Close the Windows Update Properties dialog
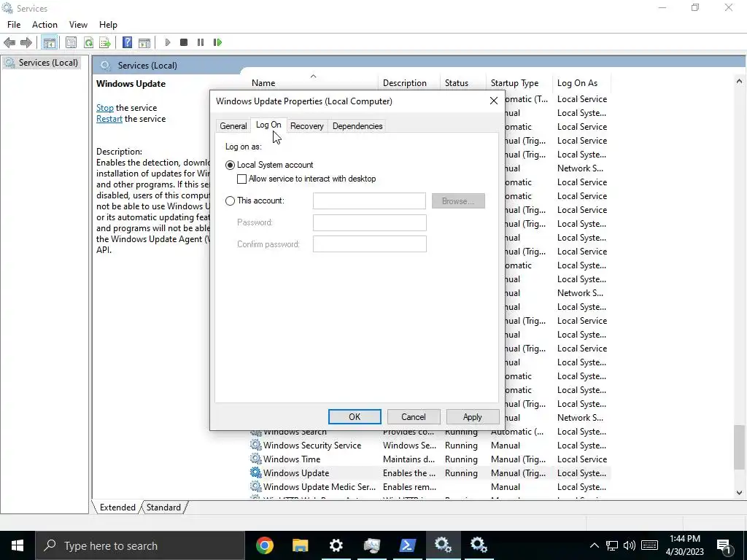The height and width of the screenshot is (560, 747). pos(494,101)
